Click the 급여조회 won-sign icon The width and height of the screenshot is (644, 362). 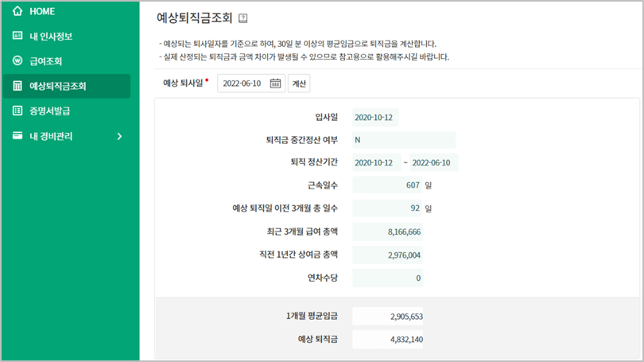point(17,60)
